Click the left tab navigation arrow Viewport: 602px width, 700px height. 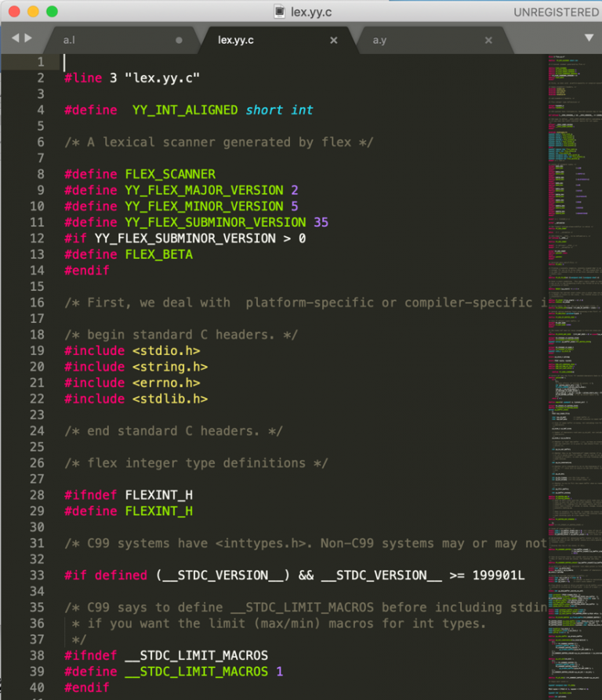tap(15, 38)
